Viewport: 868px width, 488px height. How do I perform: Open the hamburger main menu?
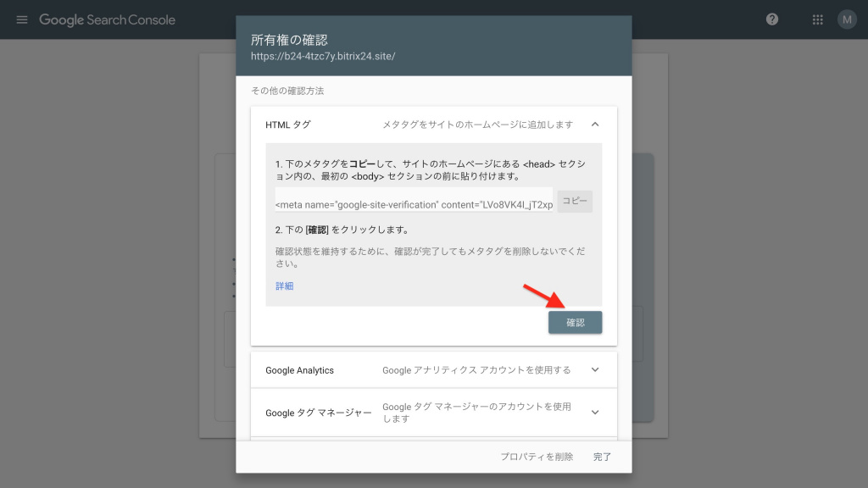tap(21, 20)
